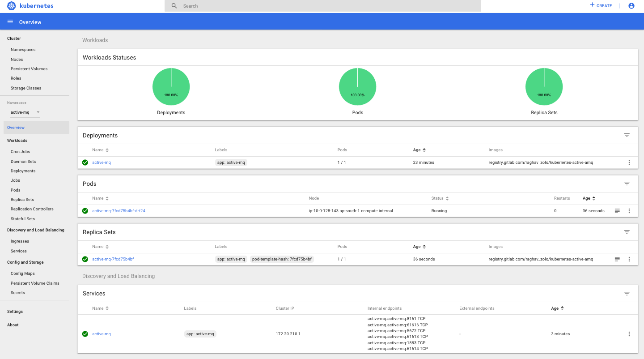Open pod link active-mq-7fcd75b4bf-drt24
The height and width of the screenshot is (359, 644).
pos(119,211)
